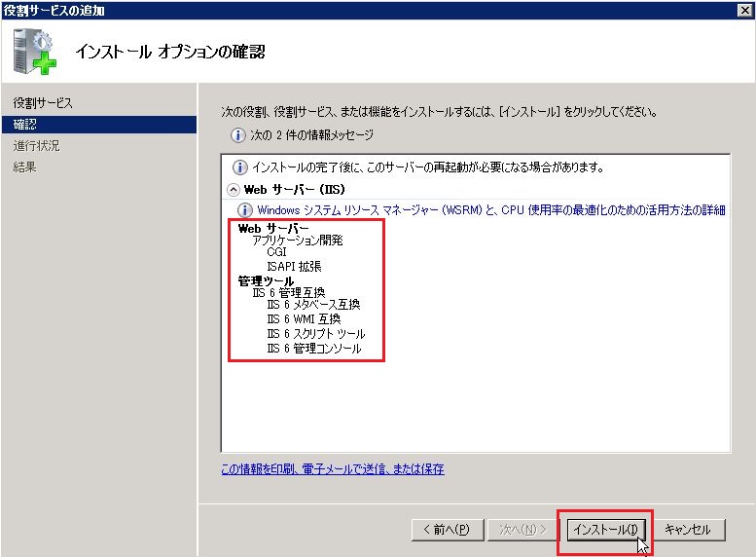Select 確認 step in sidebar
The height and width of the screenshot is (557, 756).
99,125
